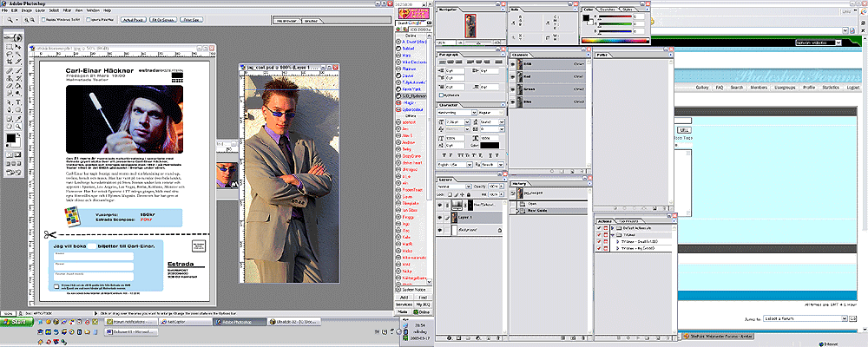The height and width of the screenshot is (347, 868).
Task: Toggle visibility of the Red channel
Action: 513,75
